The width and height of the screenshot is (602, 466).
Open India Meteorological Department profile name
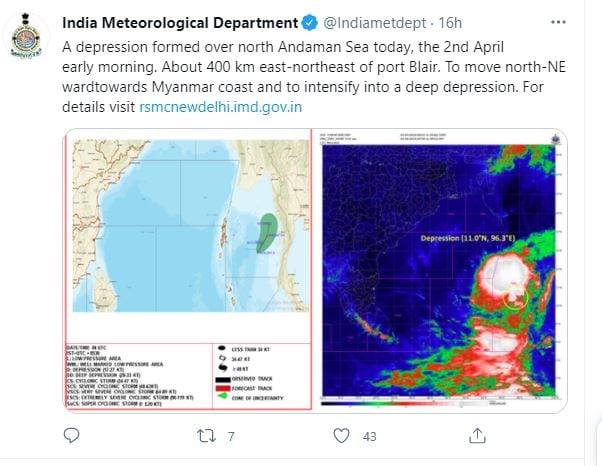pos(180,23)
